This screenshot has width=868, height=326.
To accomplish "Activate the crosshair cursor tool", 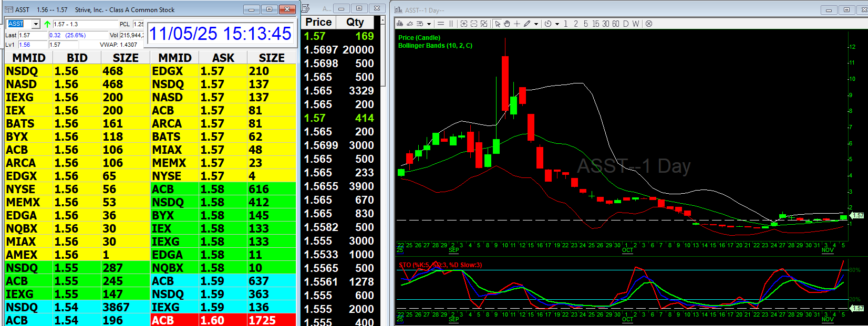I will 517,24.
